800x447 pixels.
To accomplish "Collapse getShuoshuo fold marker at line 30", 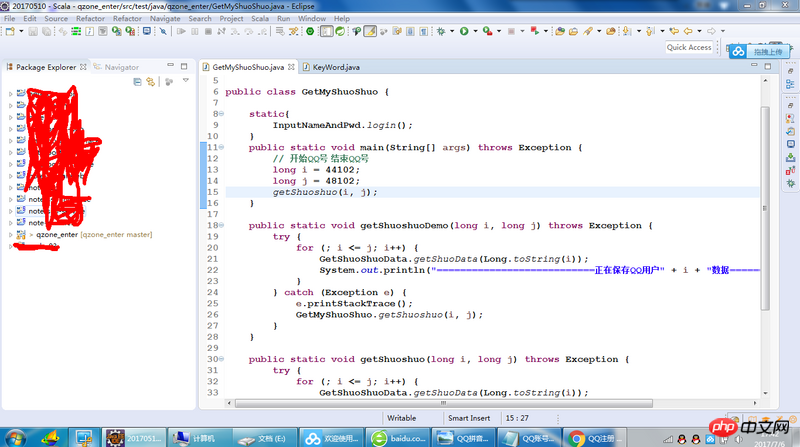I will (x=221, y=359).
